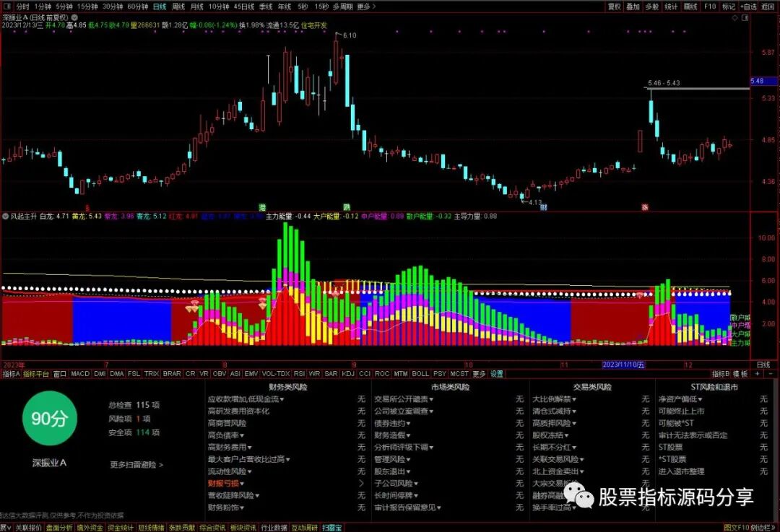
Task: Click the 日线 label at timeline right
Action: [x=763, y=365]
